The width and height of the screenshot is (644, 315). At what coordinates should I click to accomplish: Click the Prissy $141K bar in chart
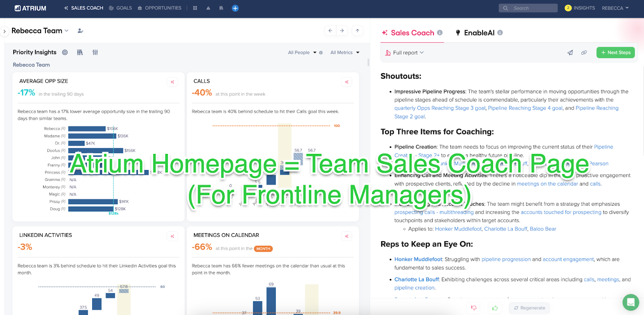[93, 201]
